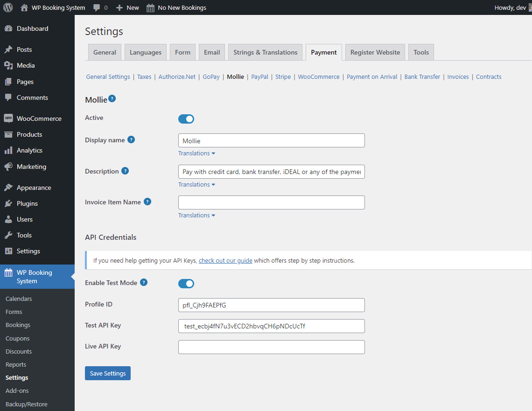Click the Save Settings button
532x411 pixels.
click(x=108, y=373)
